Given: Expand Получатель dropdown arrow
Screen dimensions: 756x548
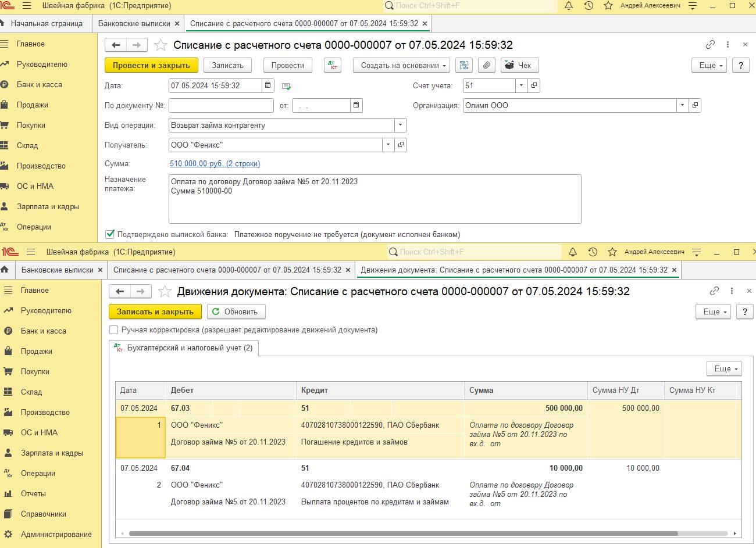Looking at the screenshot, I should click(x=388, y=145).
